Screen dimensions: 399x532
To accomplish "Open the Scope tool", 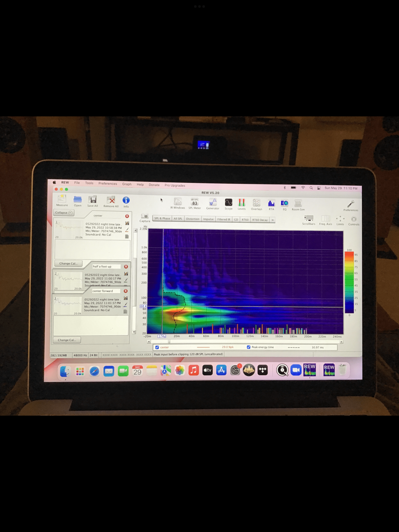I will pyautogui.click(x=229, y=204).
